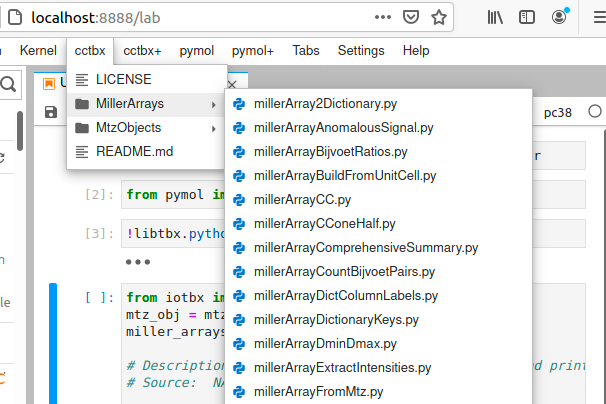Click the MillerArrays folder icon
This screenshot has width=606, height=404.
tap(82, 104)
